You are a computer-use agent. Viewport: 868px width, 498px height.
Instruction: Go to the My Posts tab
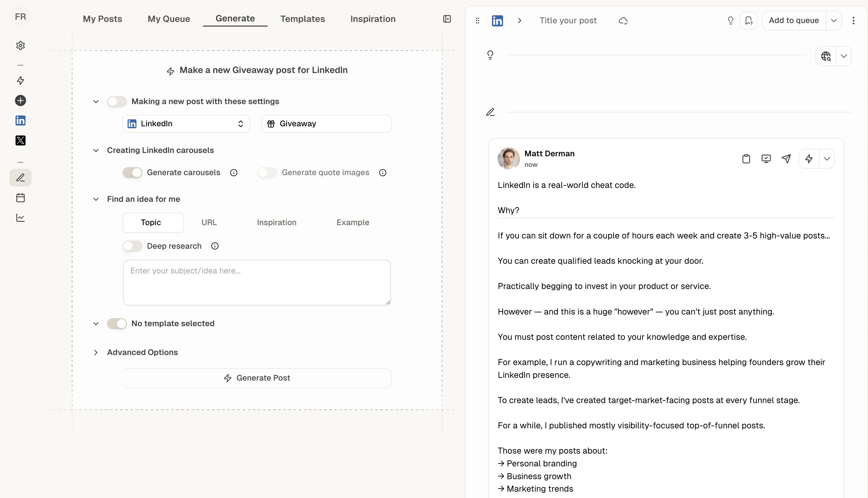[103, 19]
